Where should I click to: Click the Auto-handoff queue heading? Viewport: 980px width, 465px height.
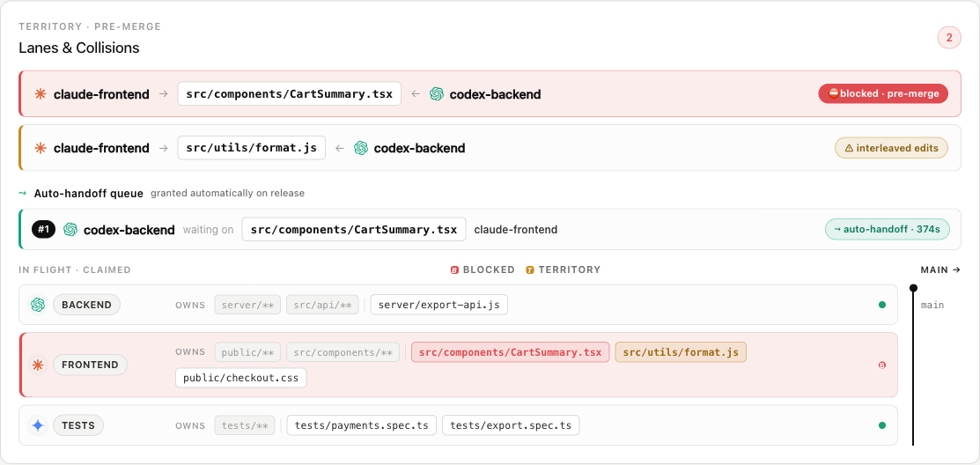[89, 193]
